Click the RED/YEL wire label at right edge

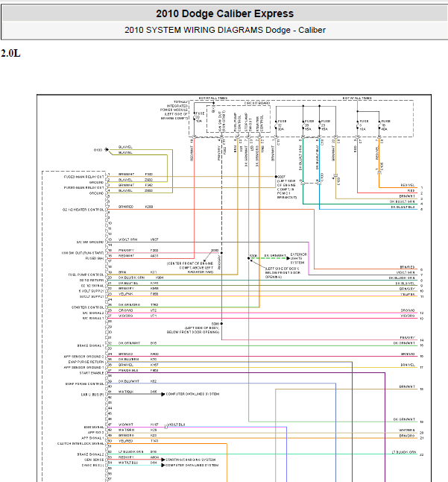coord(408,185)
